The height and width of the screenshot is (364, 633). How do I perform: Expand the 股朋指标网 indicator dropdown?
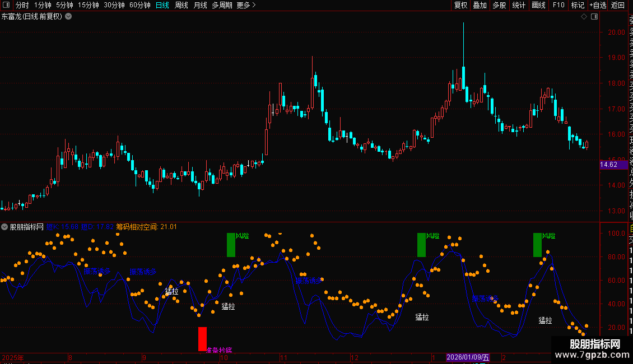(4, 227)
